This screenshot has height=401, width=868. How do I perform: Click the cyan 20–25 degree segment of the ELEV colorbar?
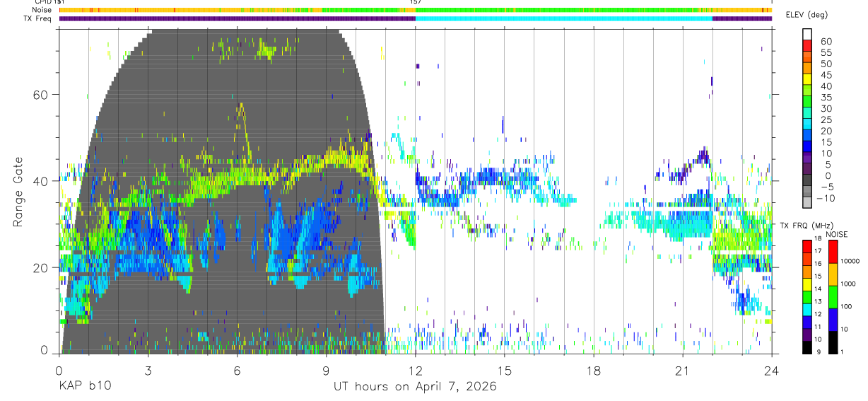coord(808,125)
